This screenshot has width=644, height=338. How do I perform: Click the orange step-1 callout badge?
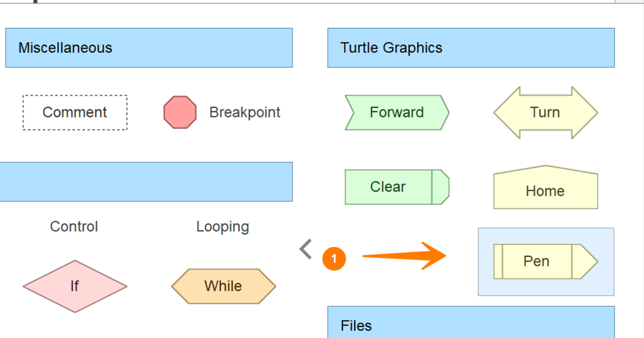click(335, 258)
